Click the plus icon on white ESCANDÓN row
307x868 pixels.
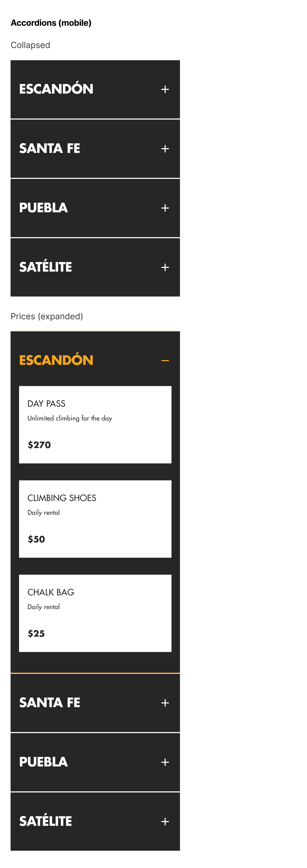click(165, 89)
